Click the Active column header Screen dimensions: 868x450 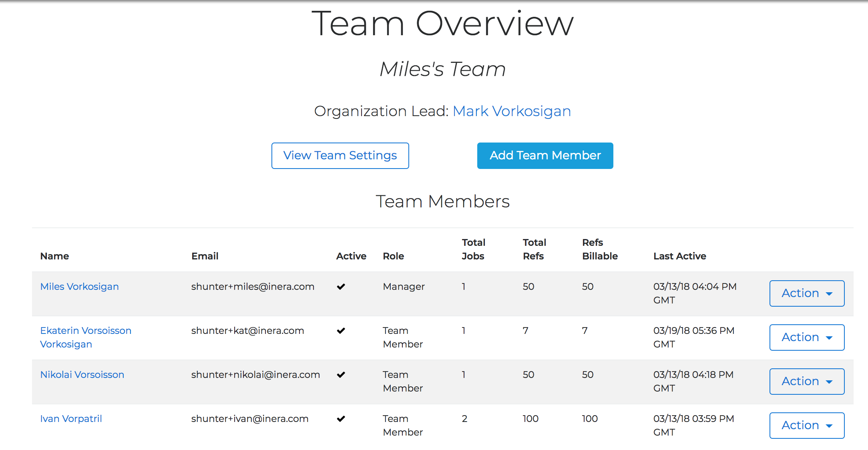point(351,256)
